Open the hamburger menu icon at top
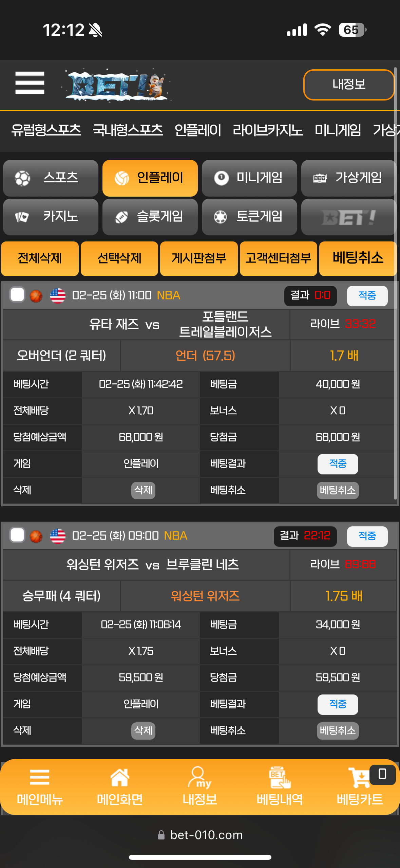Image resolution: width=400 pixels, height=868 pixels. point(30,83)
